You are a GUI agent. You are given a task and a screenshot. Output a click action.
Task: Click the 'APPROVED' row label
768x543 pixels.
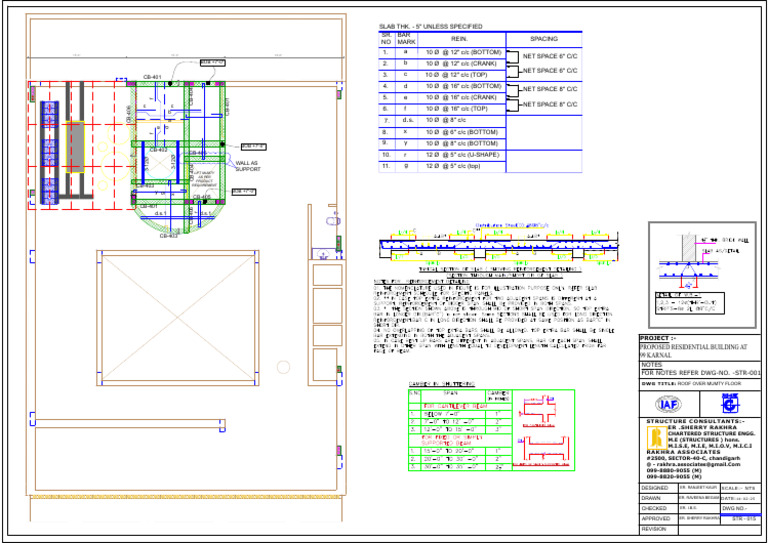(655, 519)
